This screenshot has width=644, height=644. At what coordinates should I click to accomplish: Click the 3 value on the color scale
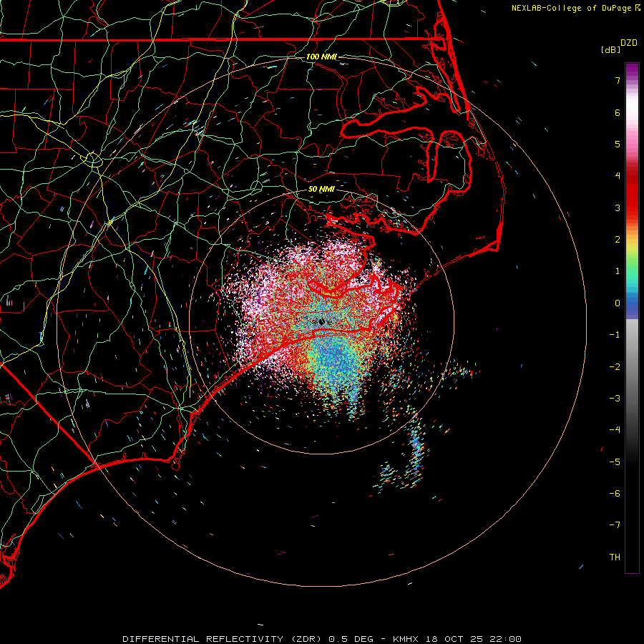click(x=618, y=208)
